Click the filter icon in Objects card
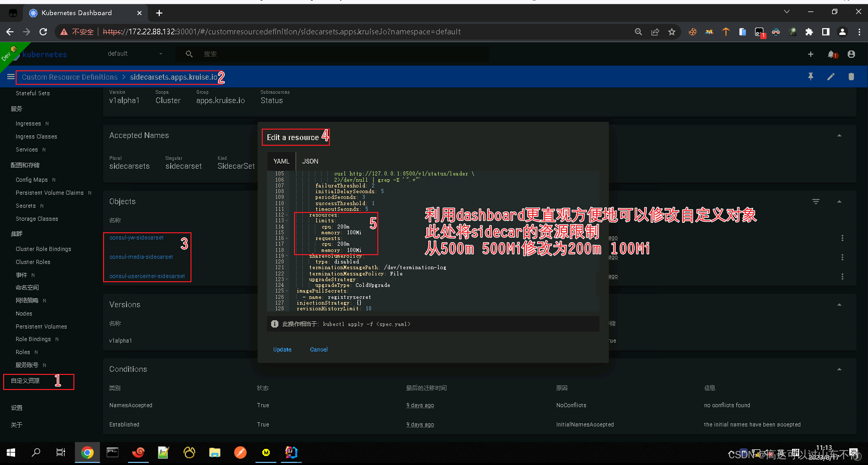 [816, 202]
